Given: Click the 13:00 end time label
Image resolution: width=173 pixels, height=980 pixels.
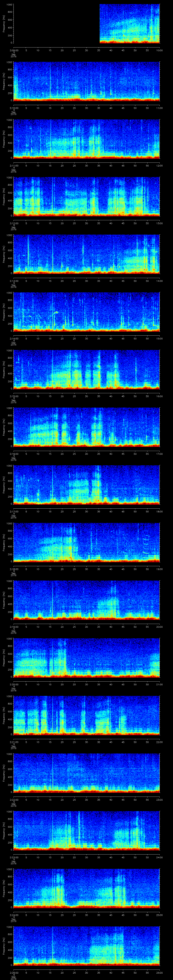Looking at the screenshot, I should tap(159, 223).
